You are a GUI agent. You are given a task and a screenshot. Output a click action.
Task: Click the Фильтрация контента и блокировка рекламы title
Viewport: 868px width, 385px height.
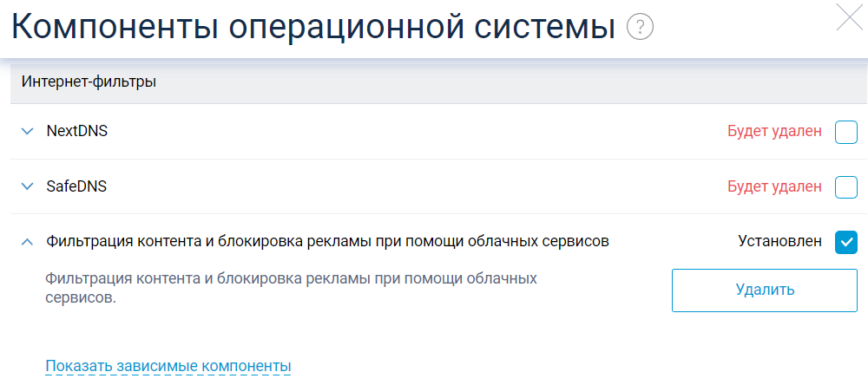click(327, 242)
